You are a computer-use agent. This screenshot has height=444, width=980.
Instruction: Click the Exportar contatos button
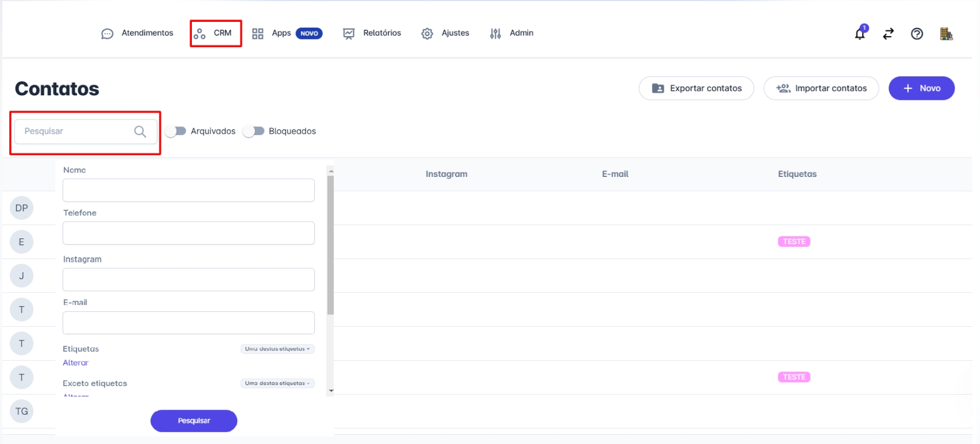696,88
